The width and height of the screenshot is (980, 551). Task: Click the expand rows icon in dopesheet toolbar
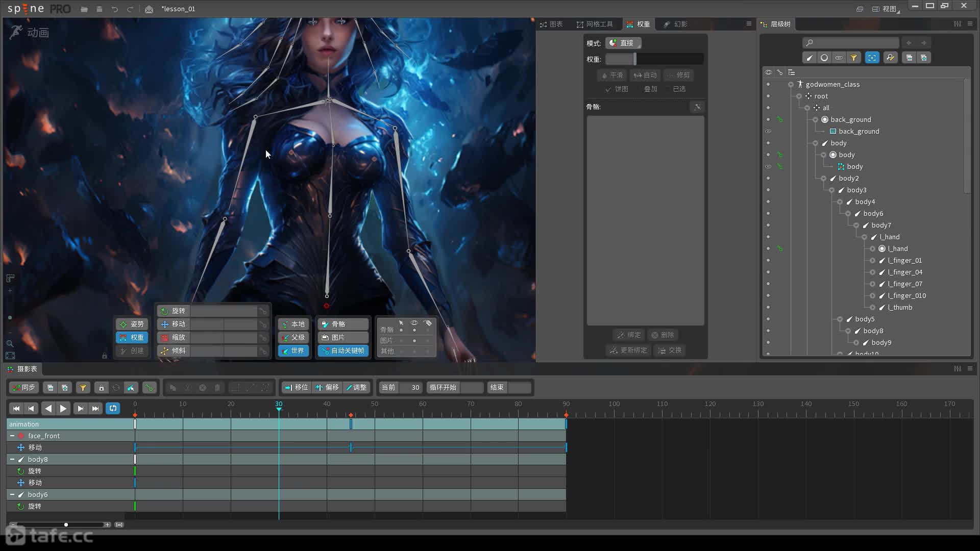click(x=65, y=388)
